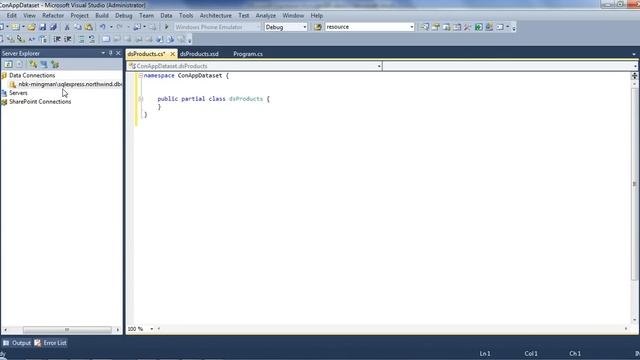Open the Data menu
This screenshot has height=360, width=640.
[166, 16]
